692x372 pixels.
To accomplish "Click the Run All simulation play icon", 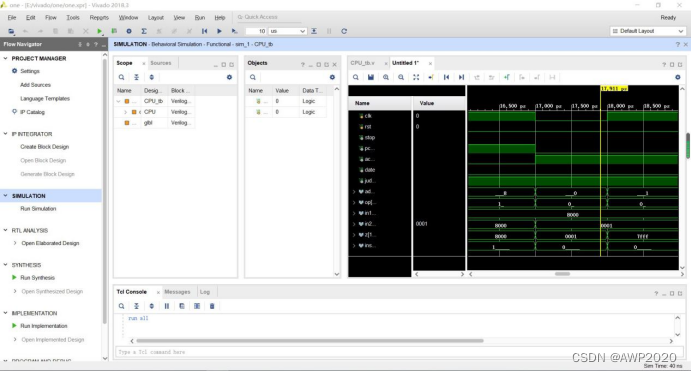I will (219, 31).
